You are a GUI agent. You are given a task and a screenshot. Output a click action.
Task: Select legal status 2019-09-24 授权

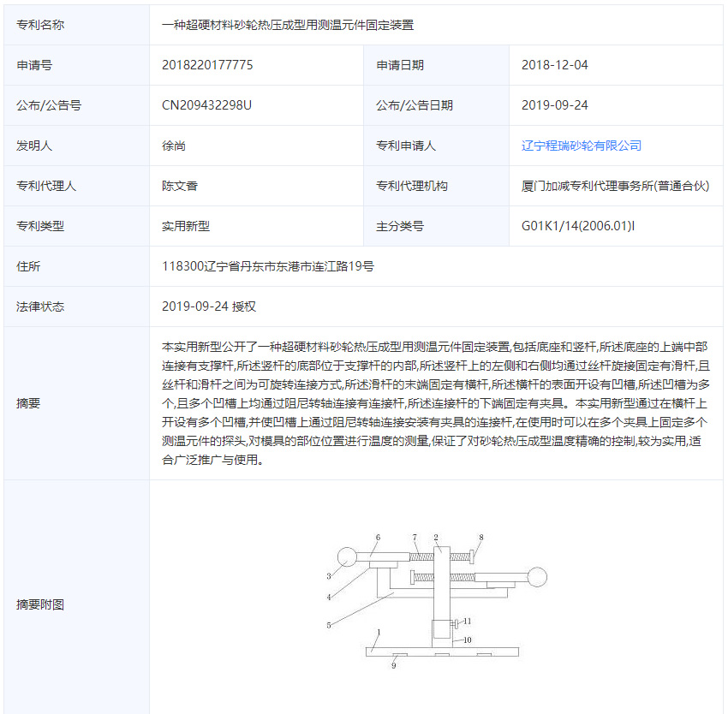209,306
